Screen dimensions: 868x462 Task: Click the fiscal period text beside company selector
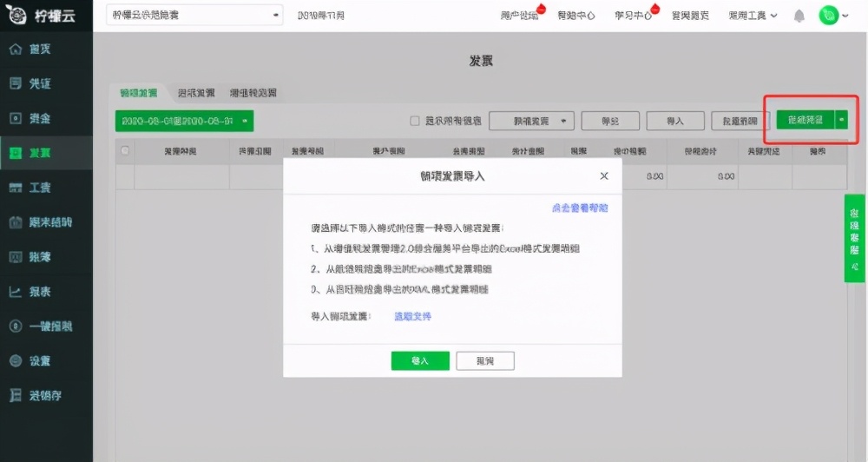(321, 16)
